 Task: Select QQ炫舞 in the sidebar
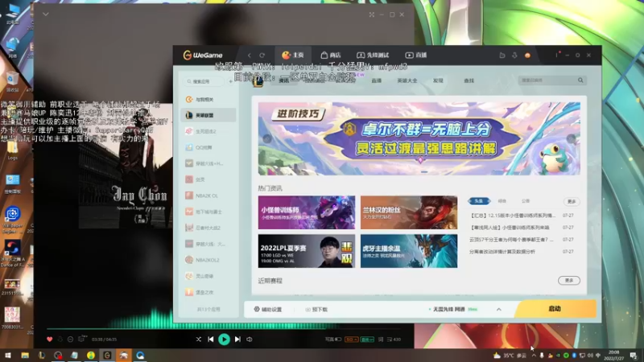(208, 147)
